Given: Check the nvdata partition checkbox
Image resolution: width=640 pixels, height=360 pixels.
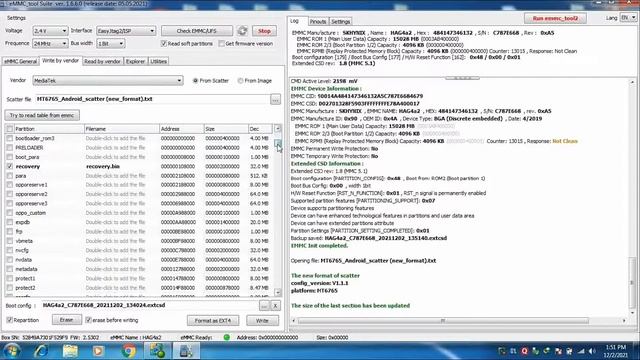Looking at the screenshot, I should click(x=9, y=260).
